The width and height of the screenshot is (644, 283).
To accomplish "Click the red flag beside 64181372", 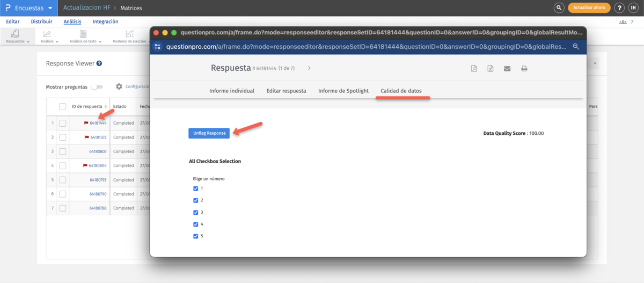I will (x=86, y=137).
